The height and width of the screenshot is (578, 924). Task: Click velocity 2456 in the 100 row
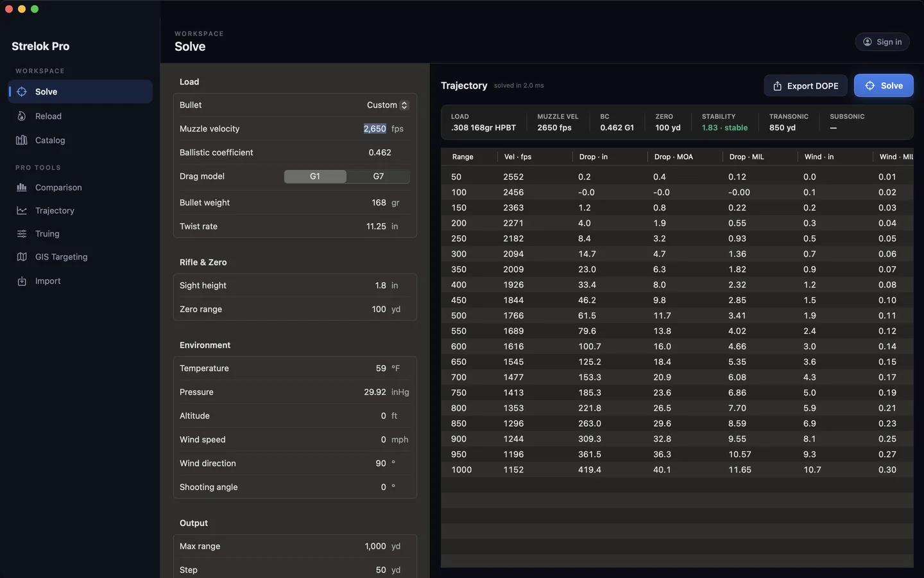[513, 192]
